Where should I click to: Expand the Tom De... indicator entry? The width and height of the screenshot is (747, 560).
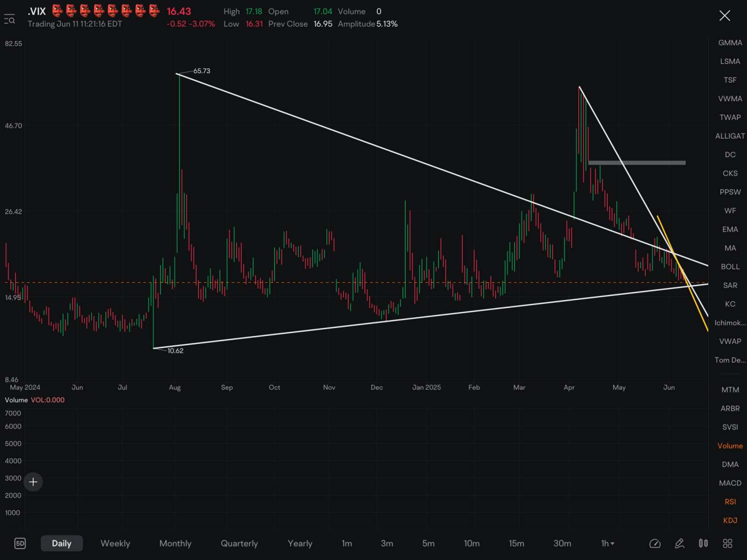pos(730,360)
